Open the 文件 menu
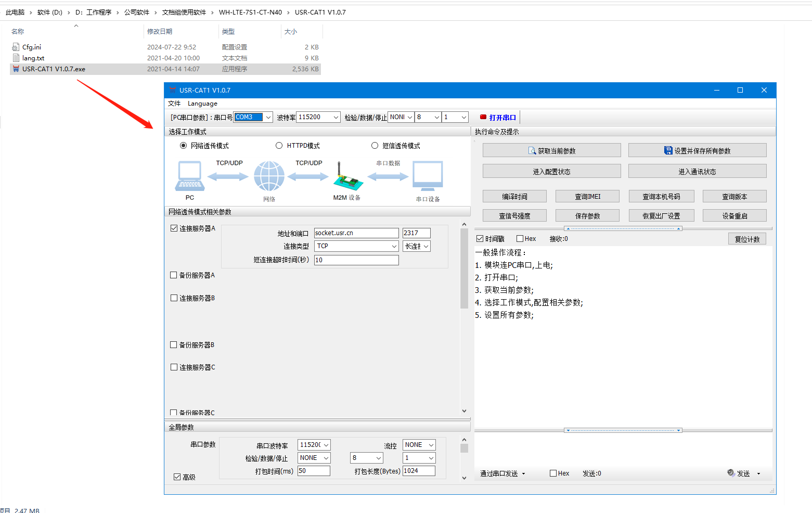812x513 pixels. pos(174,104)
